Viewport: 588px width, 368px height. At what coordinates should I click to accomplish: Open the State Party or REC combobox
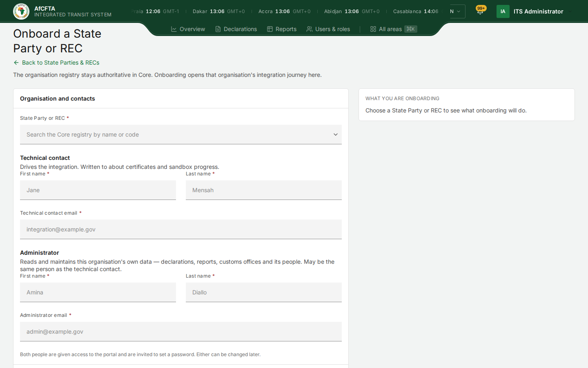[x=181, y=135]
